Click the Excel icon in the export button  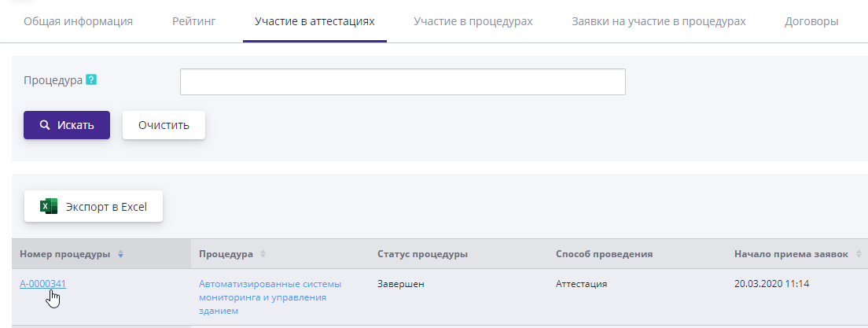click(x=49, y=207)
